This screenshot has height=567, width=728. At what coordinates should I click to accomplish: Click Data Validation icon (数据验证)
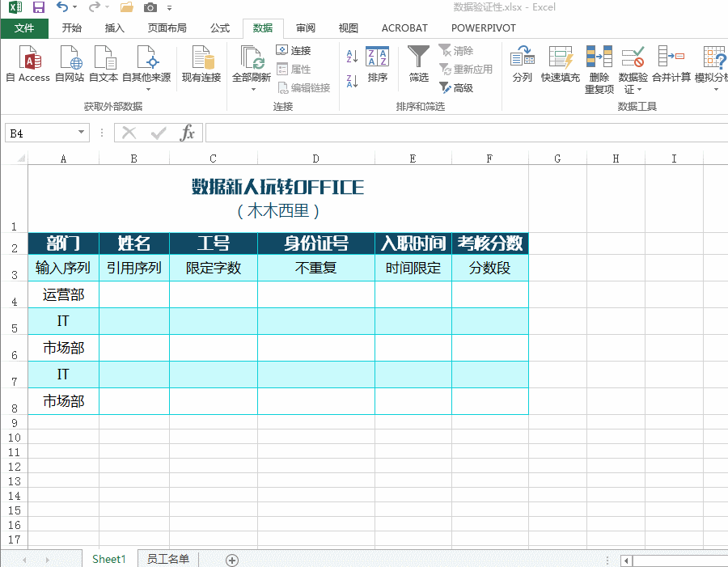pos(633,57)
